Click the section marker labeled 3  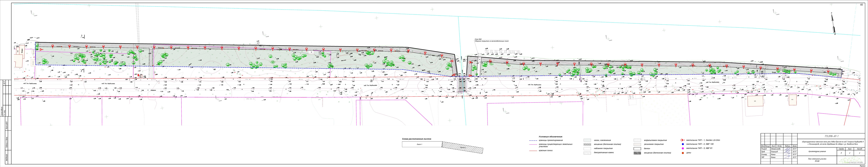click(83, 36)
